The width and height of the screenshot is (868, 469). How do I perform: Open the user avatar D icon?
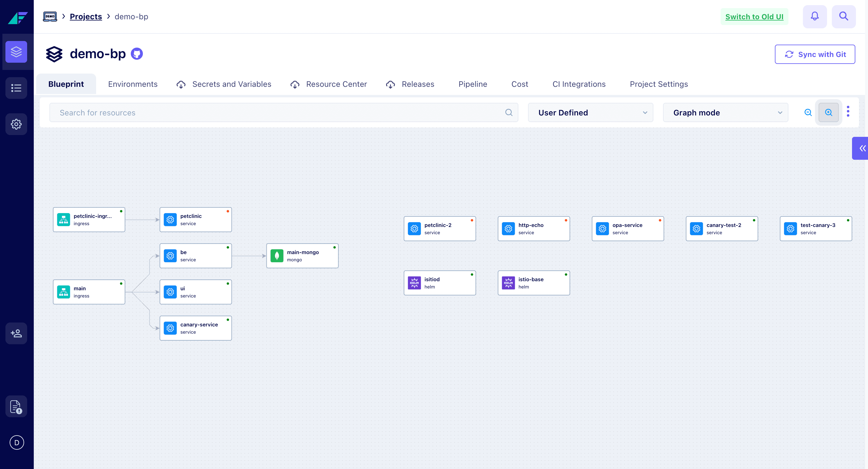(x=17, y=442)
